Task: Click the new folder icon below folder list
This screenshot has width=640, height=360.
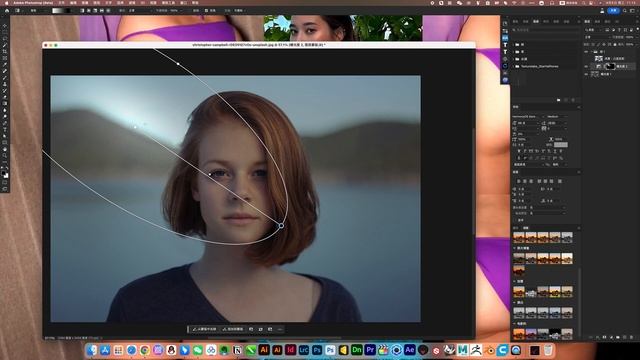Action: click(x=558, y=100)
